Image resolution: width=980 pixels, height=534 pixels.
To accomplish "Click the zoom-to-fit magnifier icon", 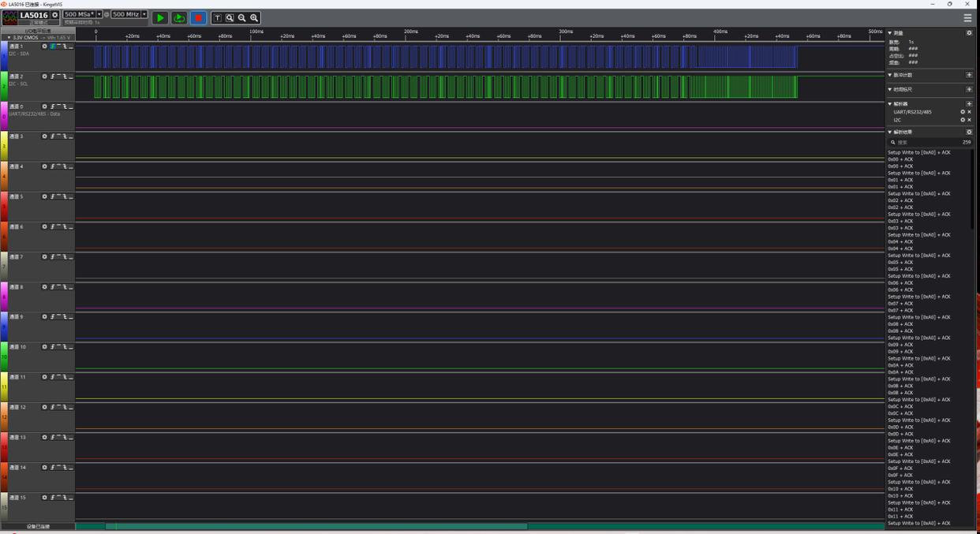I will click(x=230, y=17).
